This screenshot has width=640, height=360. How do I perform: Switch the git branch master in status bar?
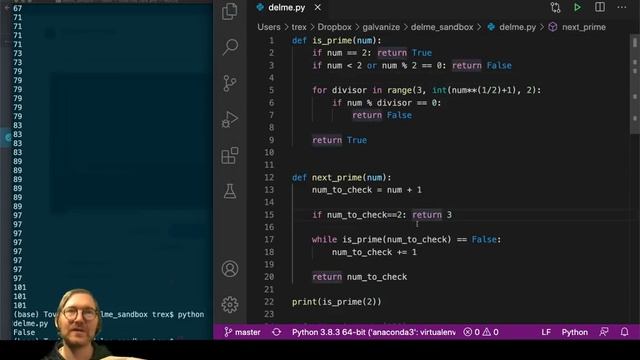pyautogui.click(x=242, y=332)
